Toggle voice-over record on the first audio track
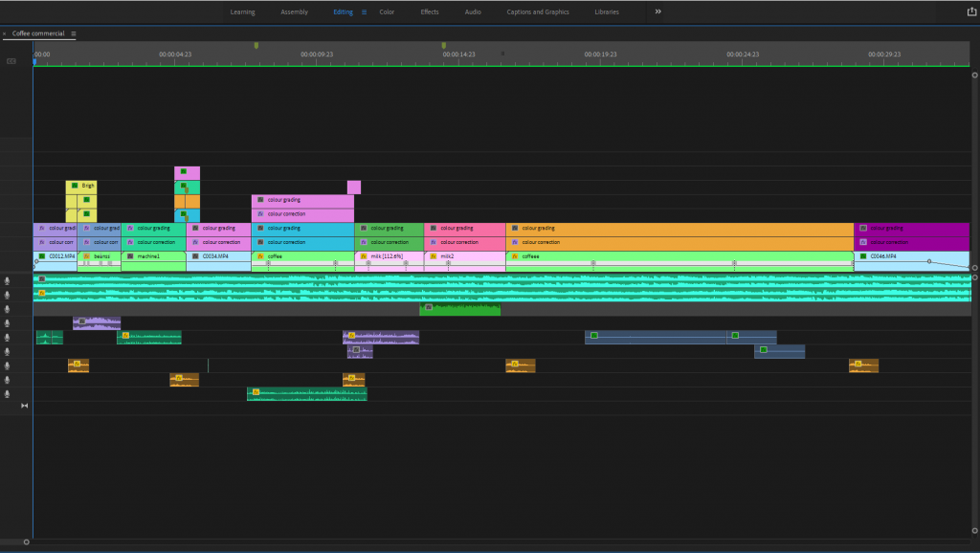 [x=9, y=280]
